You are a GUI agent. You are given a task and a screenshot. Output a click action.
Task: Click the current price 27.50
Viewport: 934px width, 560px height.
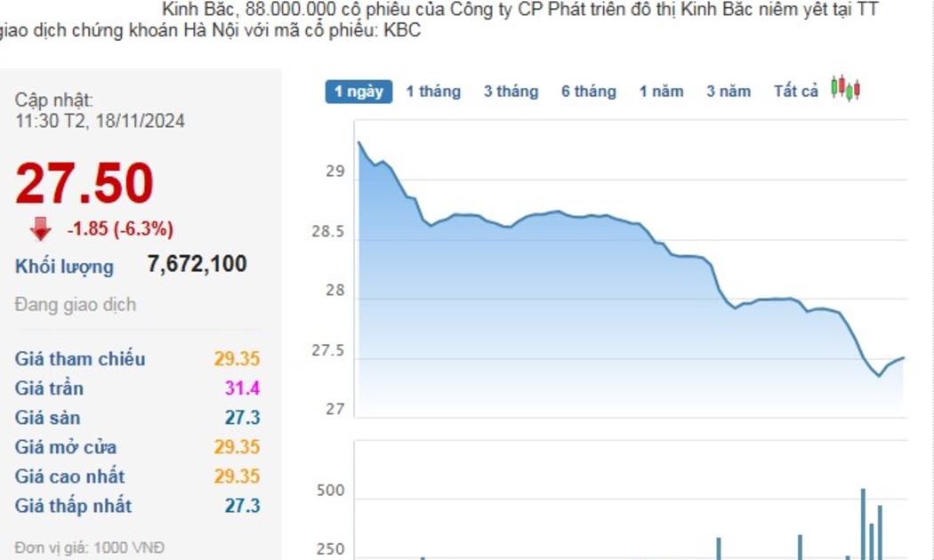point(85,184)
